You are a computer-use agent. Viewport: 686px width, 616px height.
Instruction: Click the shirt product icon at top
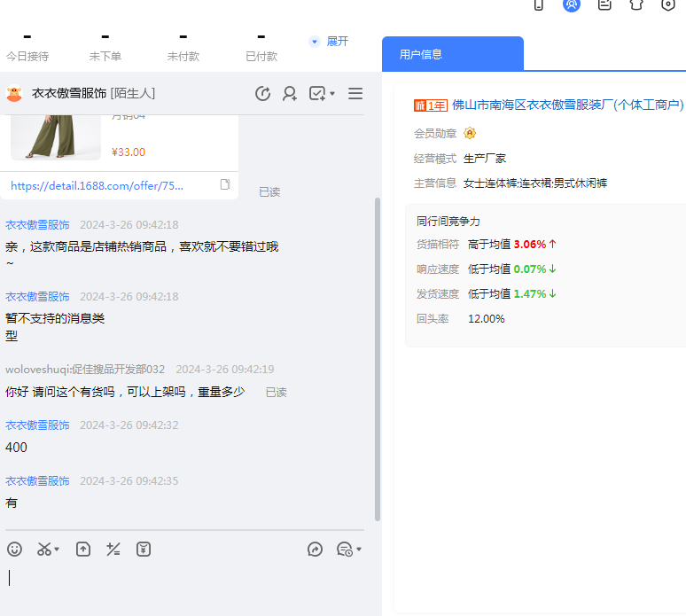636,4
